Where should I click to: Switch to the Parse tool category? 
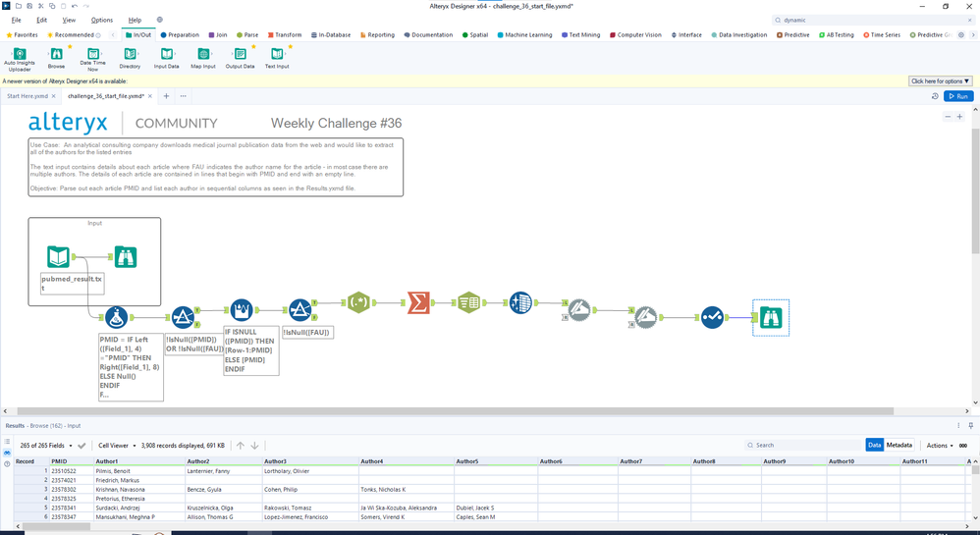[x=247, y=35]
